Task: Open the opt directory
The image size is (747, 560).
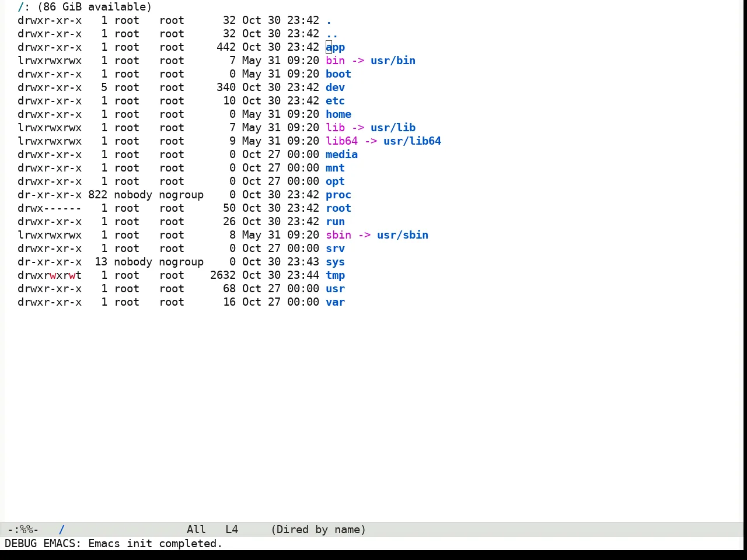Action: [336, 181]
